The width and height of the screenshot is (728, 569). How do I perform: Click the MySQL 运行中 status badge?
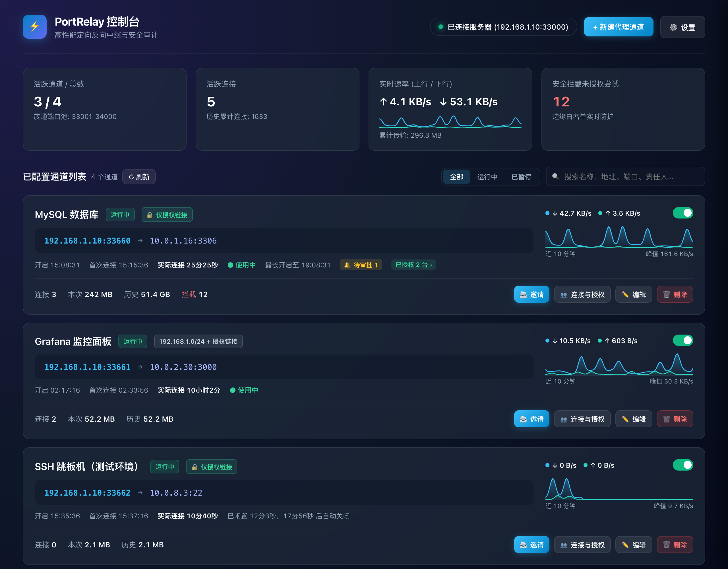point(120,215)
